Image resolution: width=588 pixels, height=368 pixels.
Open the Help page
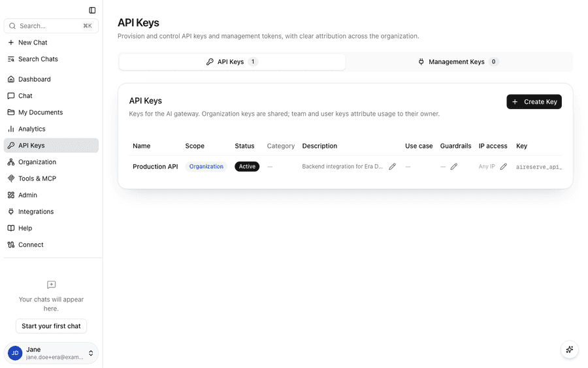tap(51, 227)
